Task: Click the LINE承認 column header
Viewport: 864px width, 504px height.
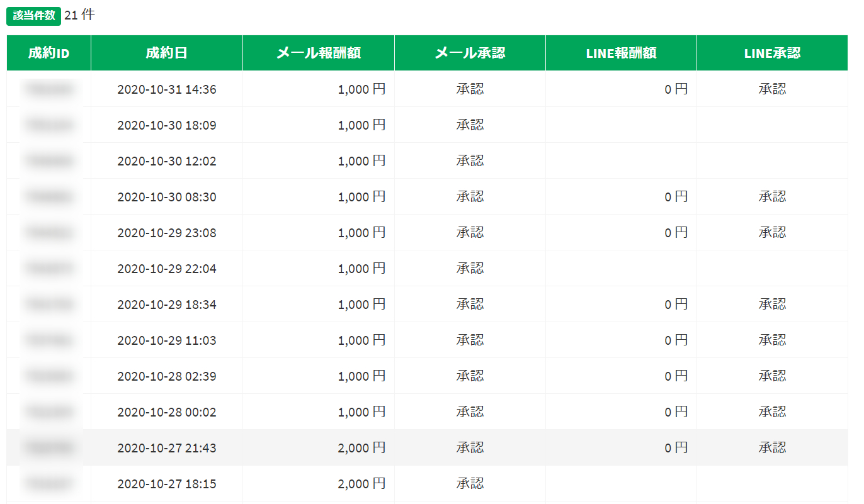Action: point(772,53)
